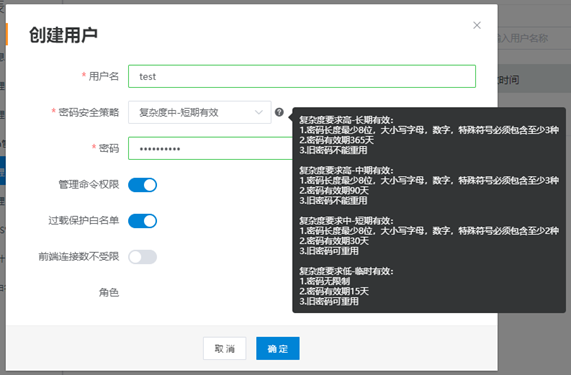Click tooltip heading 复杂度要求高-长期有效
The height and width of the screenshot is (375, 571).
(346, 120)
